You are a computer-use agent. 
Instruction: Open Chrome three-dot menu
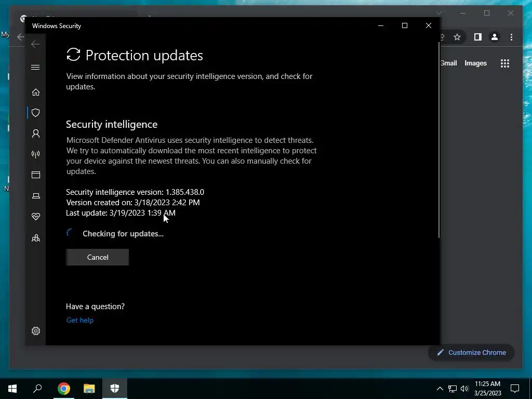point(511,37)
